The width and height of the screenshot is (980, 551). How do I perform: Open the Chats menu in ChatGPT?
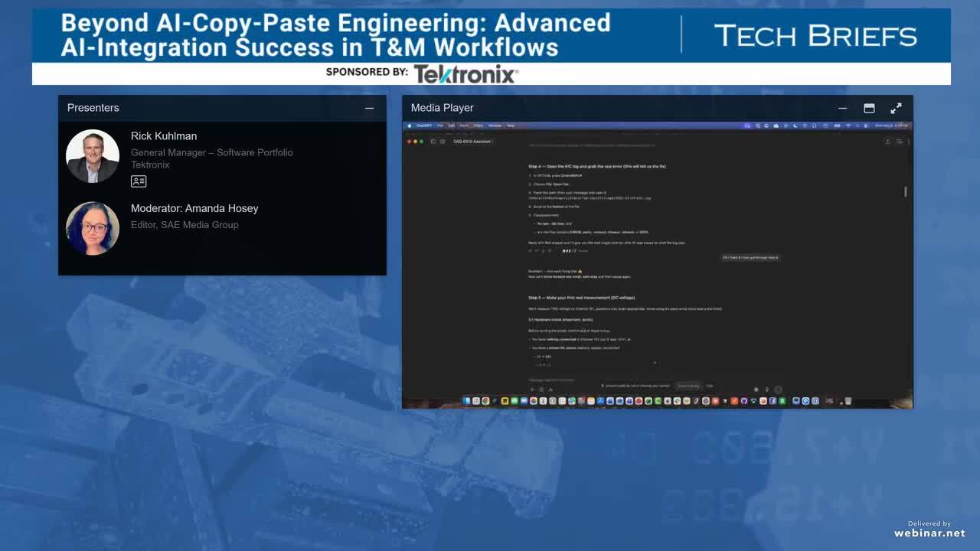pyautogui.click(x=476, y=125)
